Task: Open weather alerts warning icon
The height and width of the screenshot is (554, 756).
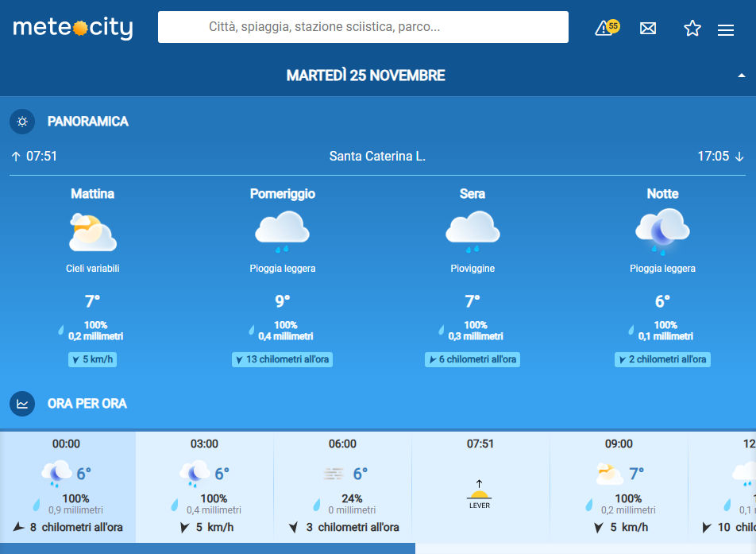Action: (x=606, y=28)
